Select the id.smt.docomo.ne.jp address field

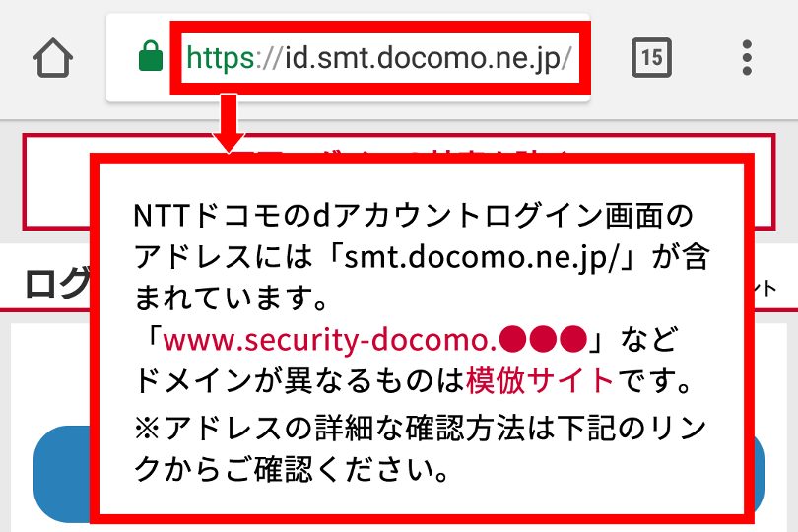(380, 57)
